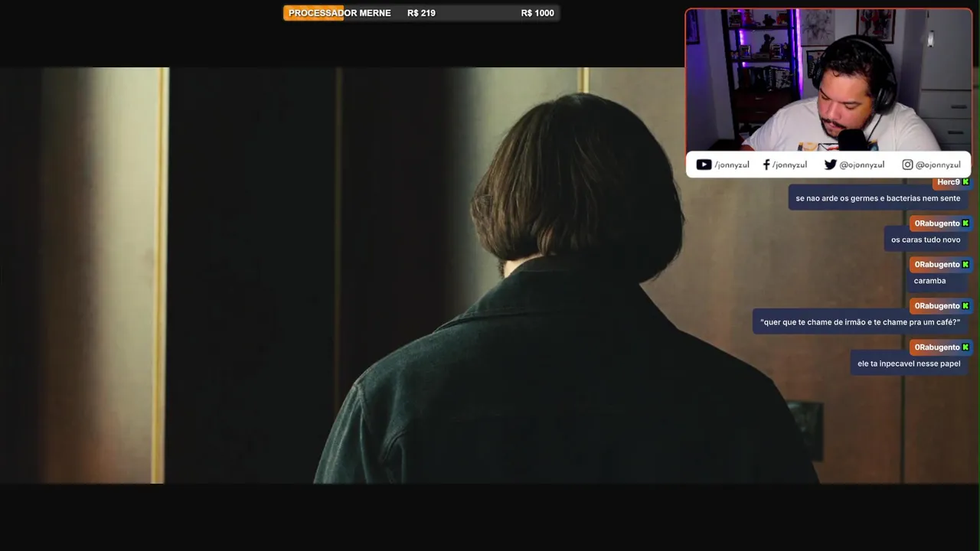Click green badge above 'caramba' message
Screen dimensions: 980x551
coord(965,265)
